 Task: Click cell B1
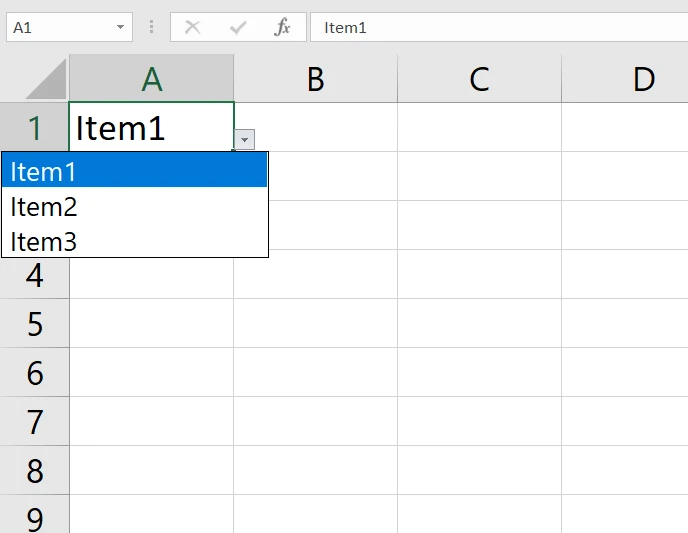pyautogui.click(x=315, y=127)
